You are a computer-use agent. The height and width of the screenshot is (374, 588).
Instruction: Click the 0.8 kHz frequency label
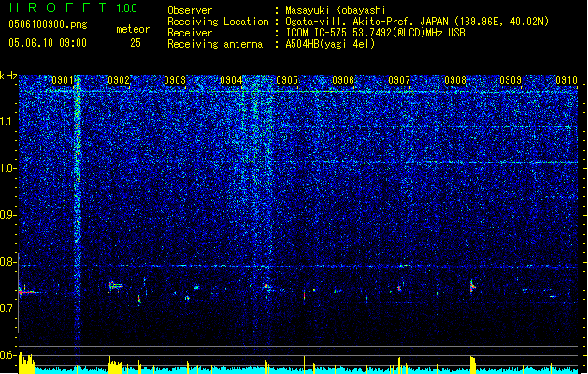[x=8, y=262]
